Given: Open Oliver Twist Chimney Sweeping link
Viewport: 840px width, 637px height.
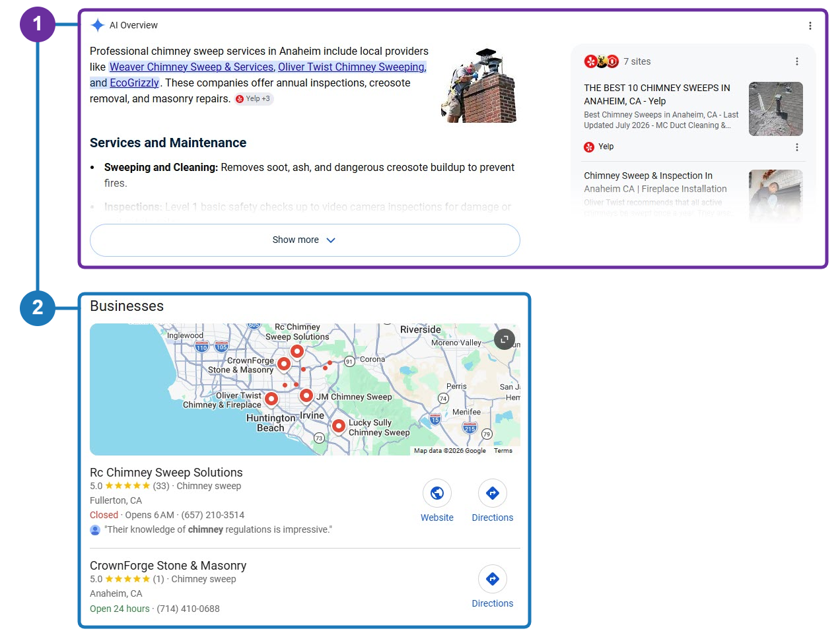Looking at the screenshot, I should 352,67.
